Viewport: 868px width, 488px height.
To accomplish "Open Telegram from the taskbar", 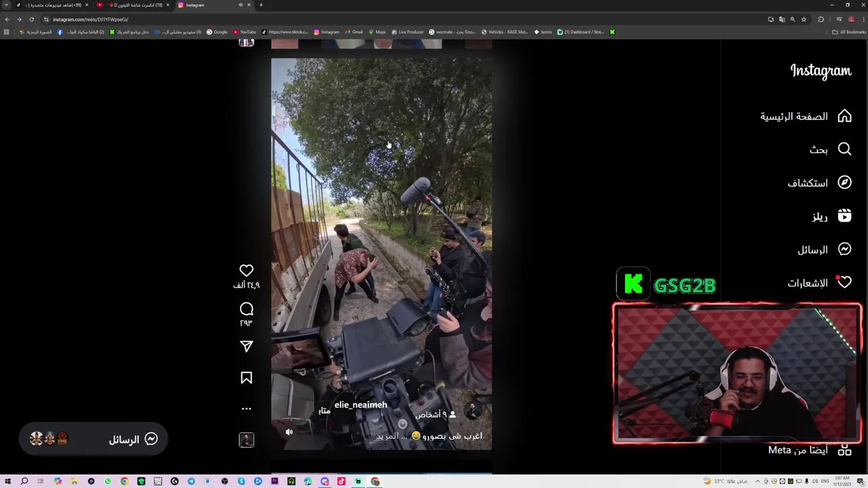I will [191, 481].
